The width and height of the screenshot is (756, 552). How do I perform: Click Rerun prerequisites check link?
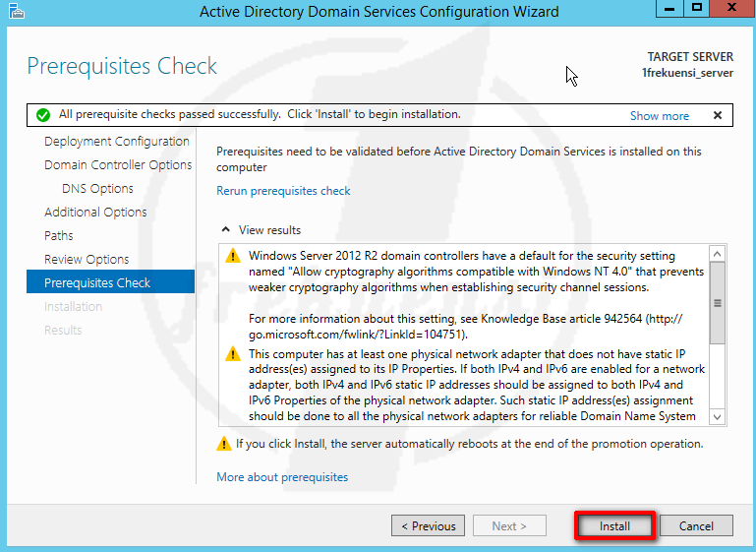click(x=283, y=191)
